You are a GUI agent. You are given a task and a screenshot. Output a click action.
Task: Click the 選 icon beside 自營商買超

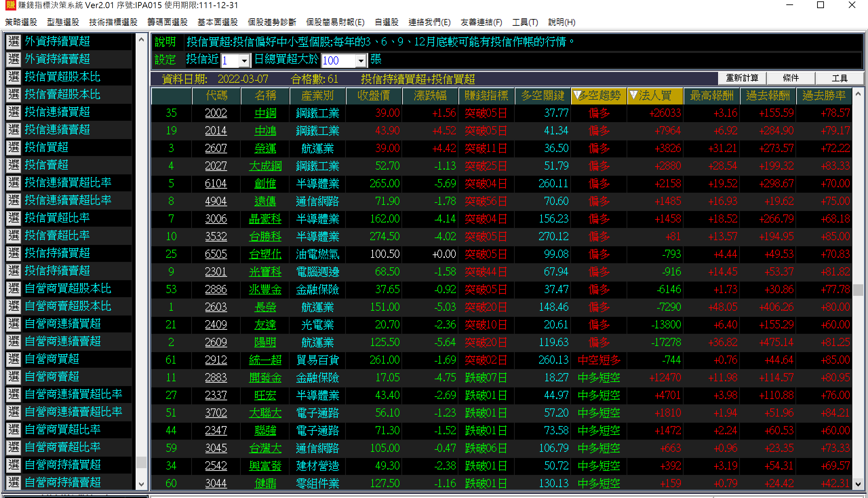click(x=14, y=359)
